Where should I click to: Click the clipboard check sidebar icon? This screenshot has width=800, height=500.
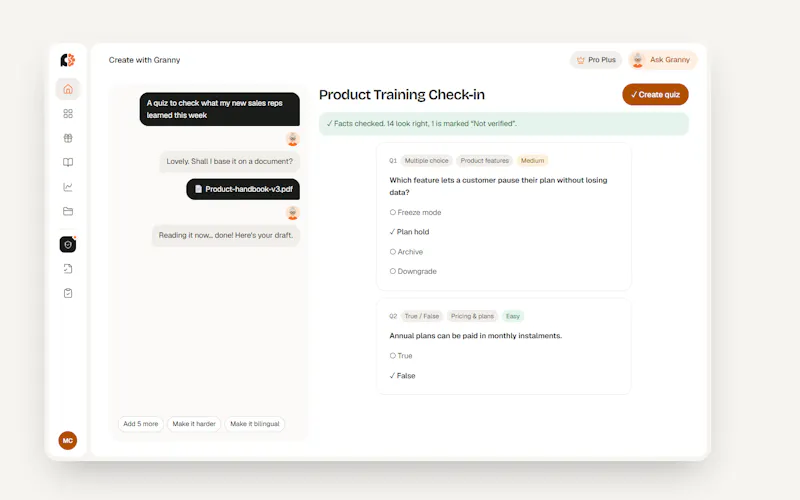coord(68,293)
